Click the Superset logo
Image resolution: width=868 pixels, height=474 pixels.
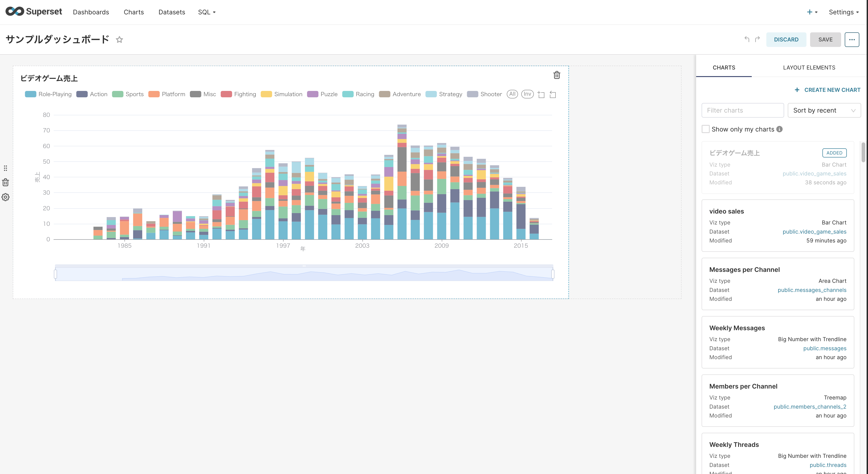point(34,11)
